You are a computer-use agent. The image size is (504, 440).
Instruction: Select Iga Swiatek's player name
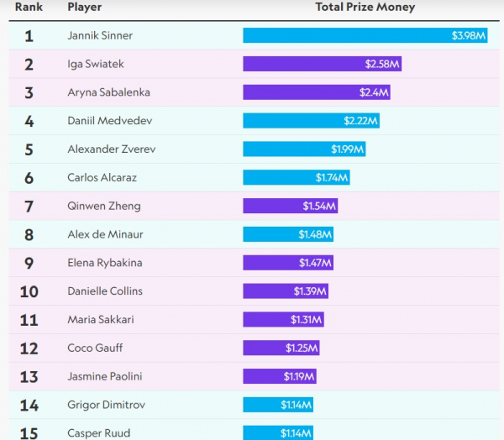tap(95, 64)
